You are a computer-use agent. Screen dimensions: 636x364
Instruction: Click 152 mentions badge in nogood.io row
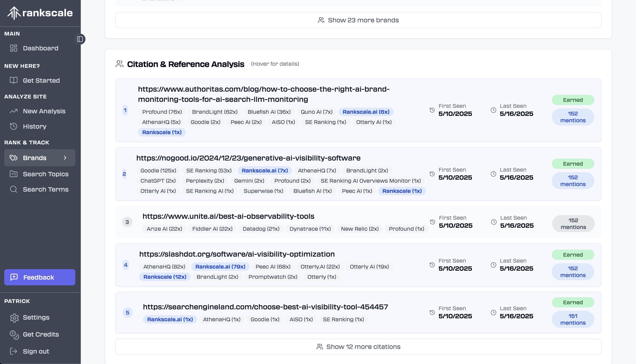(x=573, y=181)
